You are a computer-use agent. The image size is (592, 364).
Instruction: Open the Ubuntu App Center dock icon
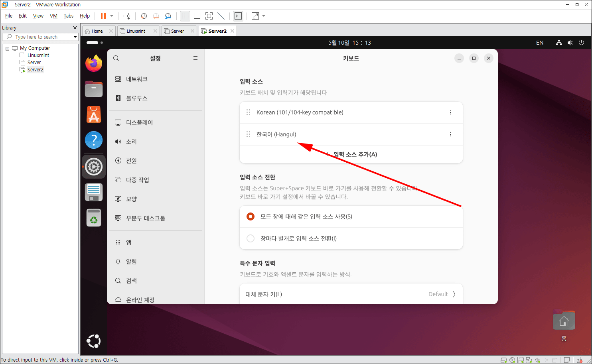(x=94, y=114)
